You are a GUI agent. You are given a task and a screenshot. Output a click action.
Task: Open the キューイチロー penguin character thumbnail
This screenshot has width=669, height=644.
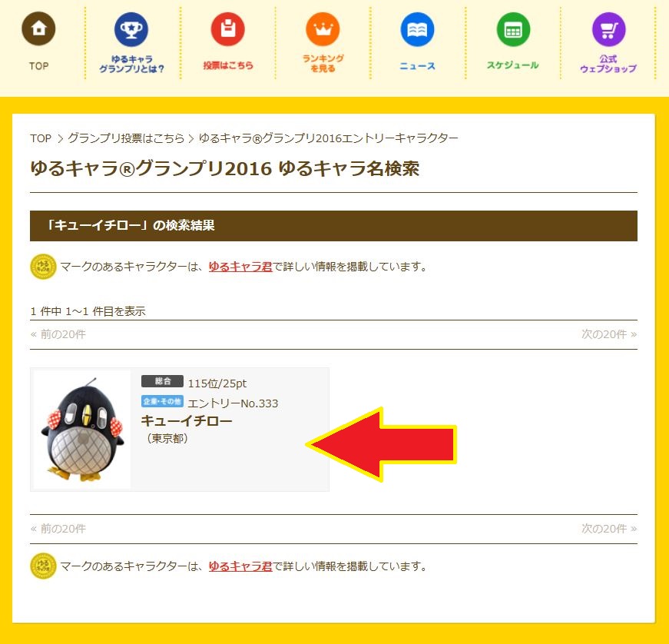coord(82,430)
